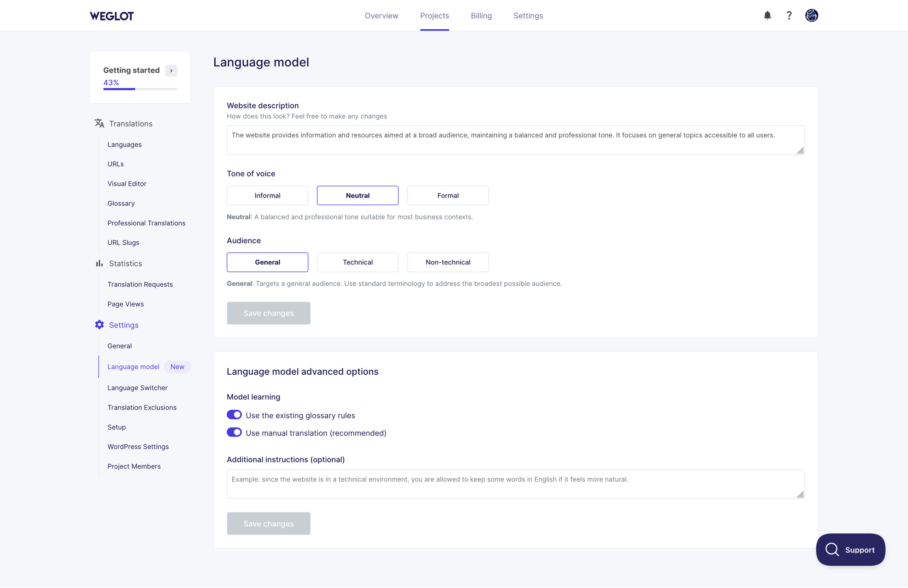Screen dimensions: 908x588
Task: Select the Technical audience option
Action: (358, 262)
